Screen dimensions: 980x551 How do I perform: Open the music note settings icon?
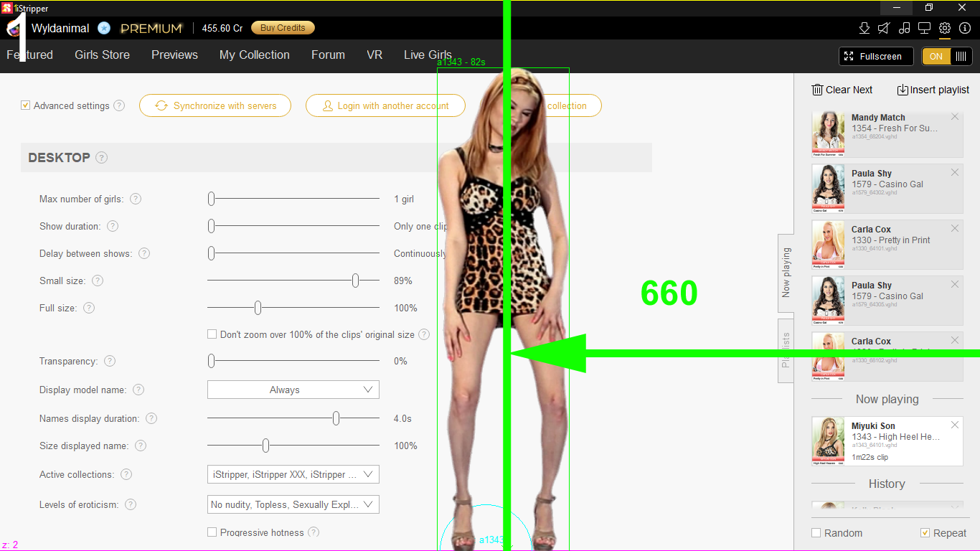tap(905, 28)
